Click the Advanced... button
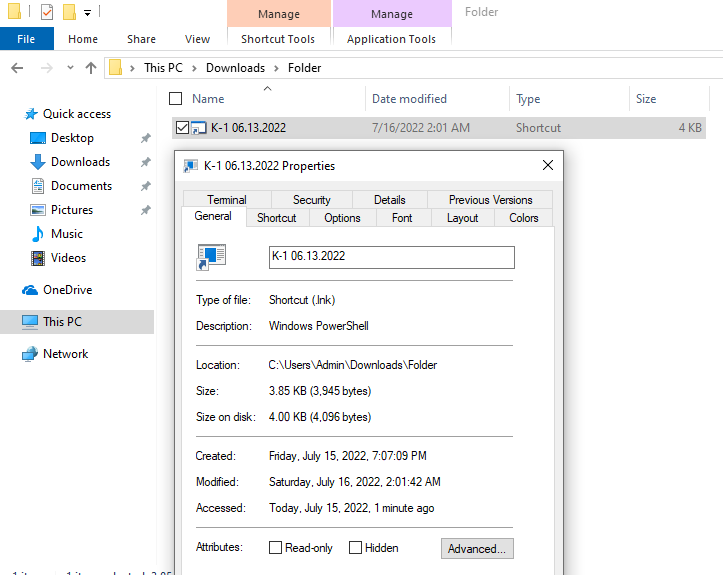 coord(477,548)
